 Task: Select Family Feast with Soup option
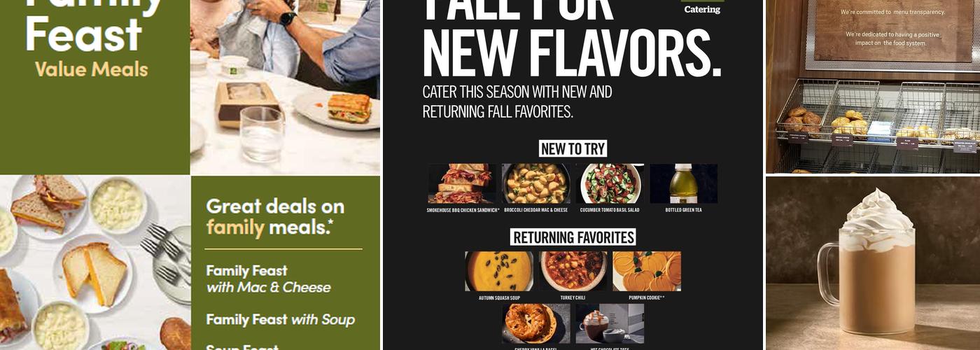pos(280,320)
